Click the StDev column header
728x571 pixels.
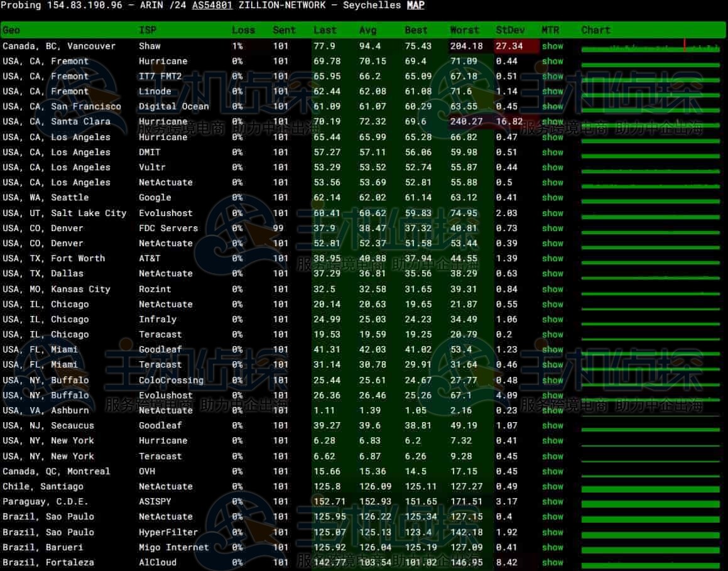[509, 30]
